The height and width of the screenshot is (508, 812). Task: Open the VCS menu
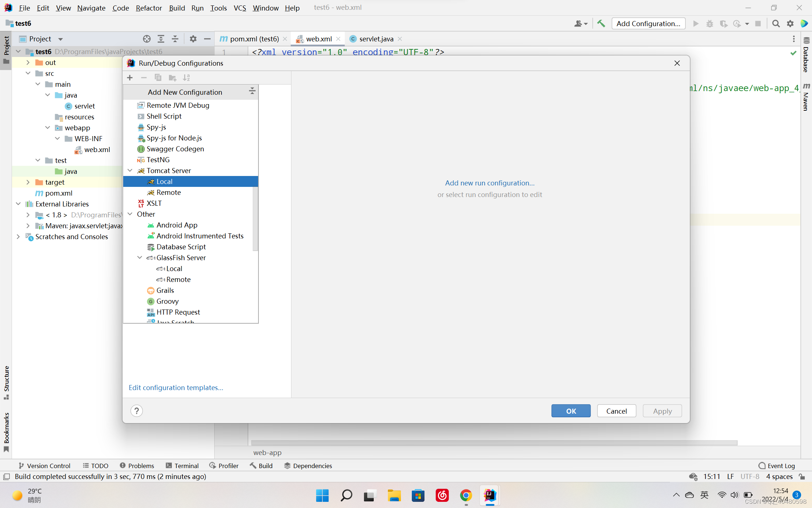pos(240,8)
